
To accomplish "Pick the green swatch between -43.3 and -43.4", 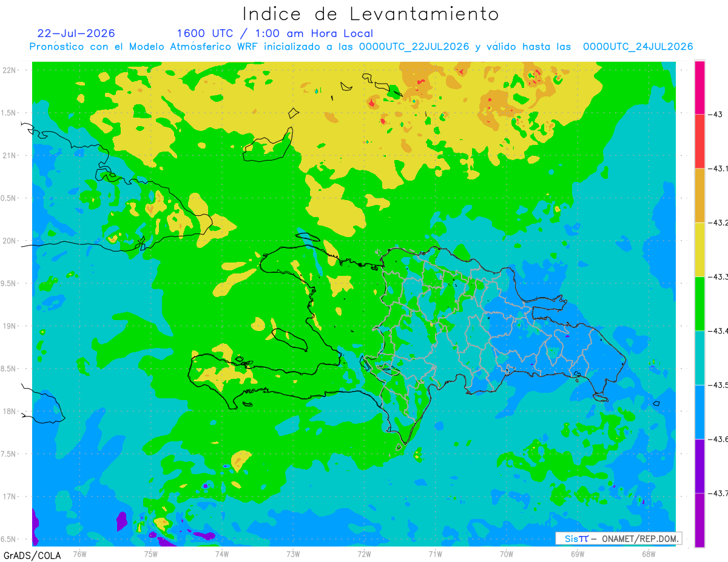I will pos(699,303).
